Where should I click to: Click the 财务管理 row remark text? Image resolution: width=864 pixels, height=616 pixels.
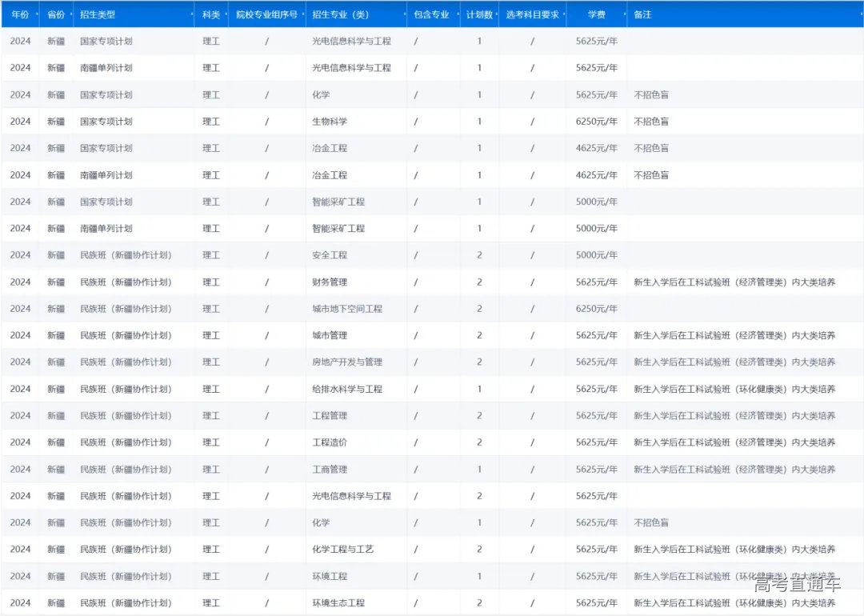tap(734, 282)
